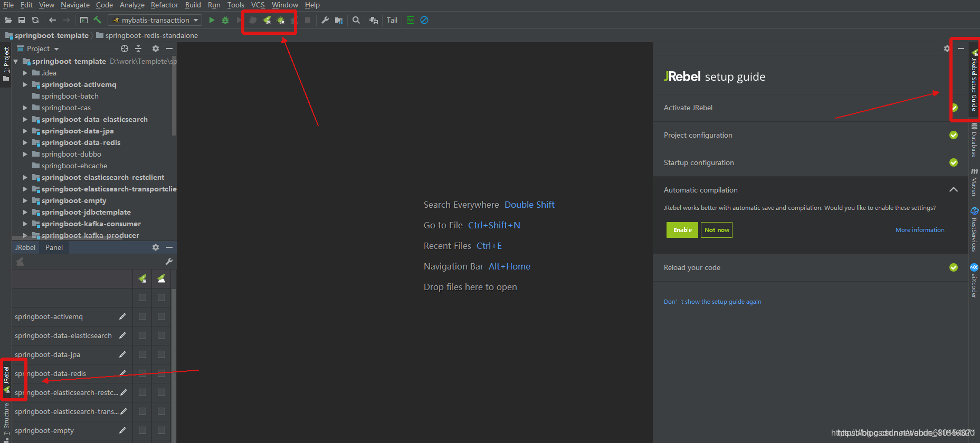Click the Tail toolbar button
This screenshot has height=443, width=980.
[x=392, y=20]
